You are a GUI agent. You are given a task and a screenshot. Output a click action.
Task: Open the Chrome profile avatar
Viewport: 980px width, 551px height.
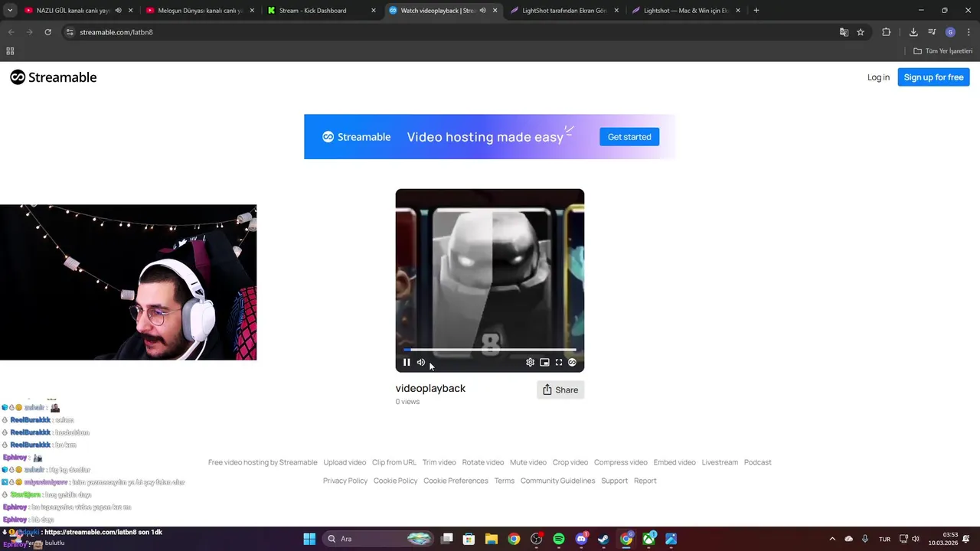point(950,32)
